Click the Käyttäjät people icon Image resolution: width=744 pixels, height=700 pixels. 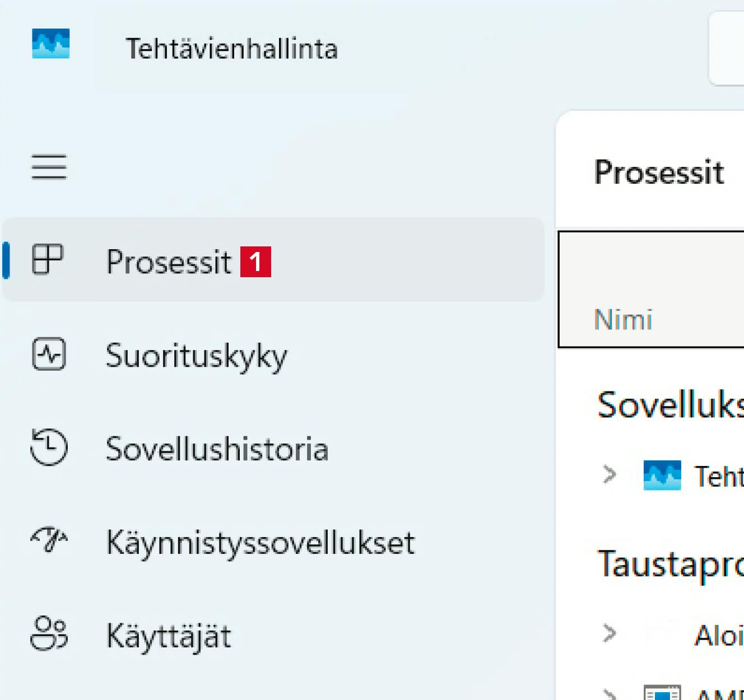click(49, 633)
